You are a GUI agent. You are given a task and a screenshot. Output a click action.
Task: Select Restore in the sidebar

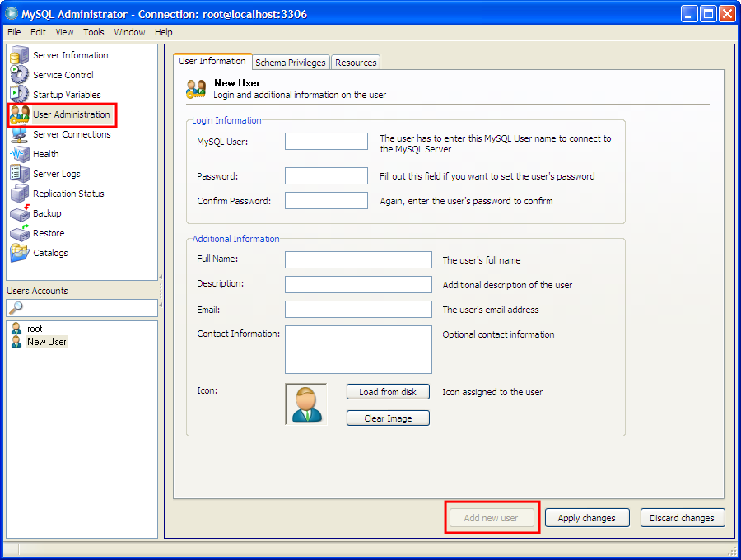point(49,233)
